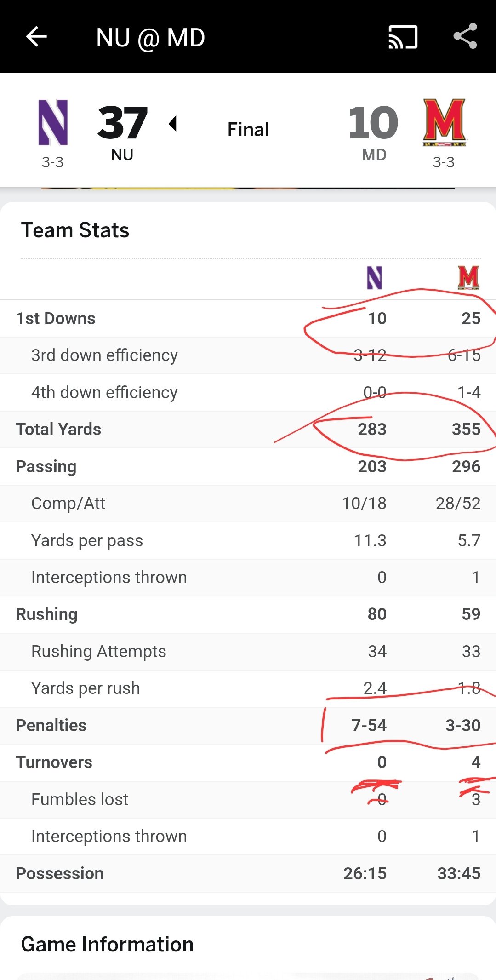Collapse the scoreboard via the arrow beside 37
The width and height of the screenshot is (496, 980).
point(174,125)
